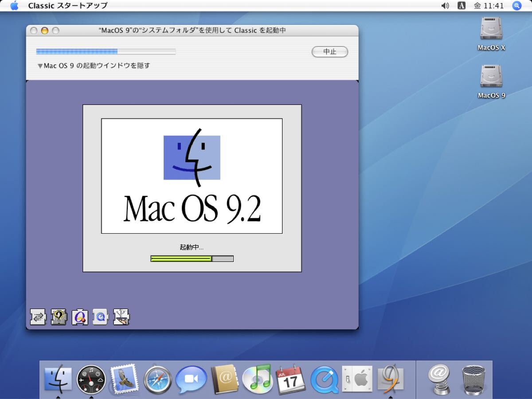This screenshot has width=532, height=399.
Task: Click the blue Classic startup progress bar
Action: [x=106, y=51]
